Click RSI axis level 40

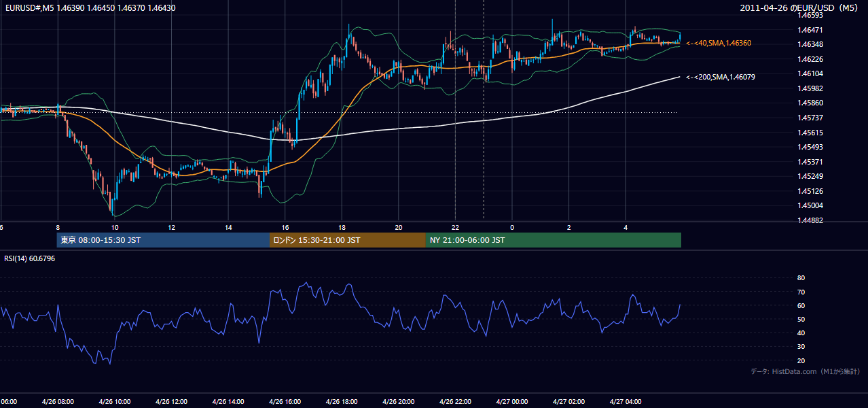coord(801,333)
